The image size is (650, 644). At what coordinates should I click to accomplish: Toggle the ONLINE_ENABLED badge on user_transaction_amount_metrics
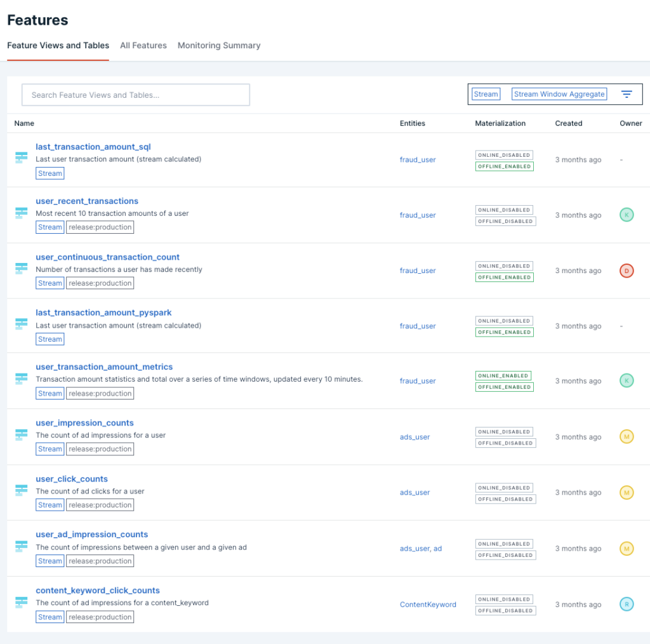(x=503, y=375)
